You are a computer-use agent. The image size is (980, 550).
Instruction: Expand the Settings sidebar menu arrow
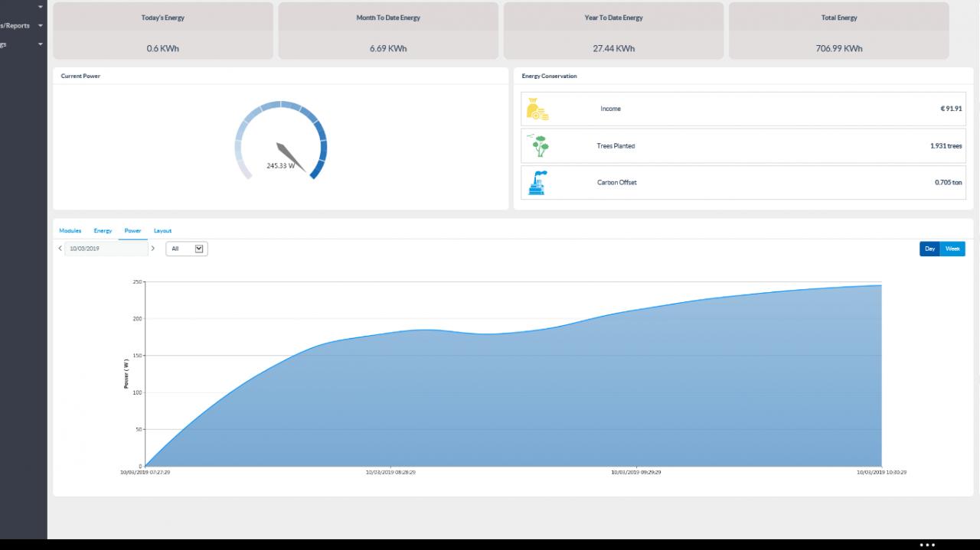pos(41,44)
